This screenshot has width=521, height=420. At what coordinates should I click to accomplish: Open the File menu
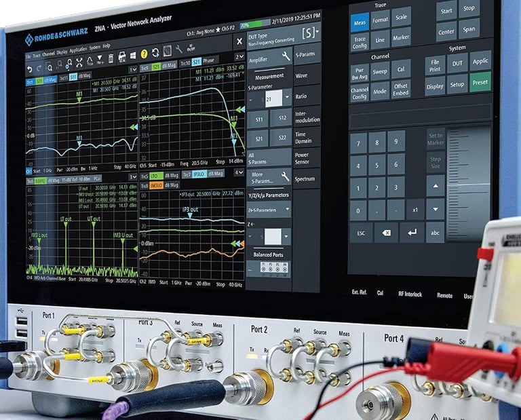(x=28, y=56)
